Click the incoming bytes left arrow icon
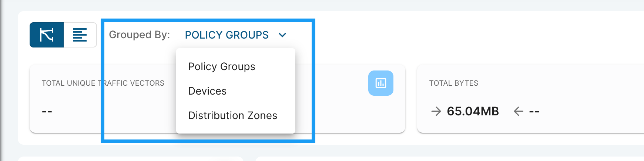This screenshot has height=161, width=644. click(519, 111)
